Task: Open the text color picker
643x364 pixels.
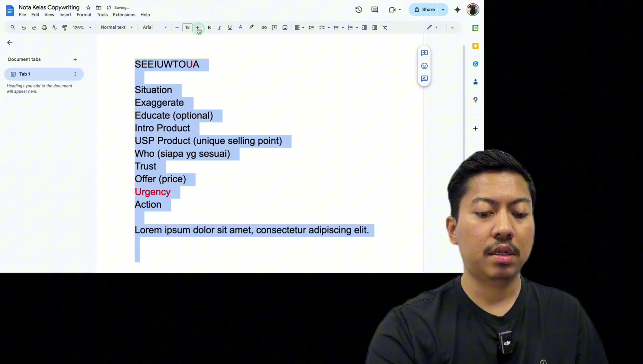Action: tap(240, 28)
